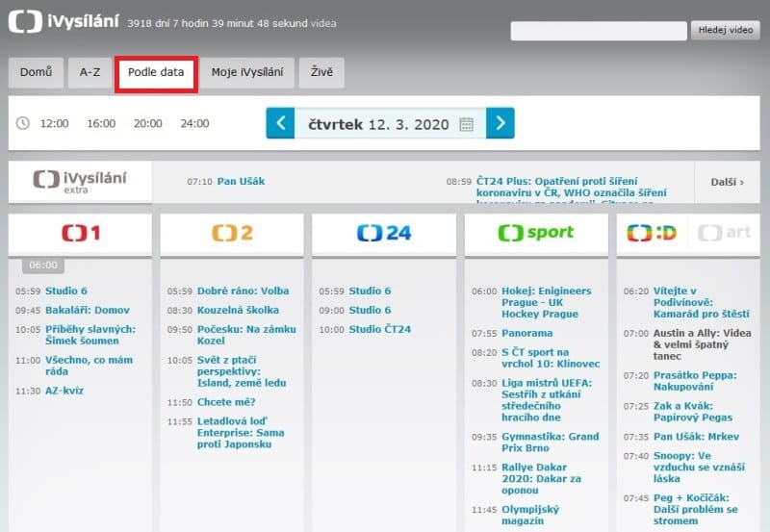Switch to the Domů tab
Screen dimensions: 770x532
36,73
